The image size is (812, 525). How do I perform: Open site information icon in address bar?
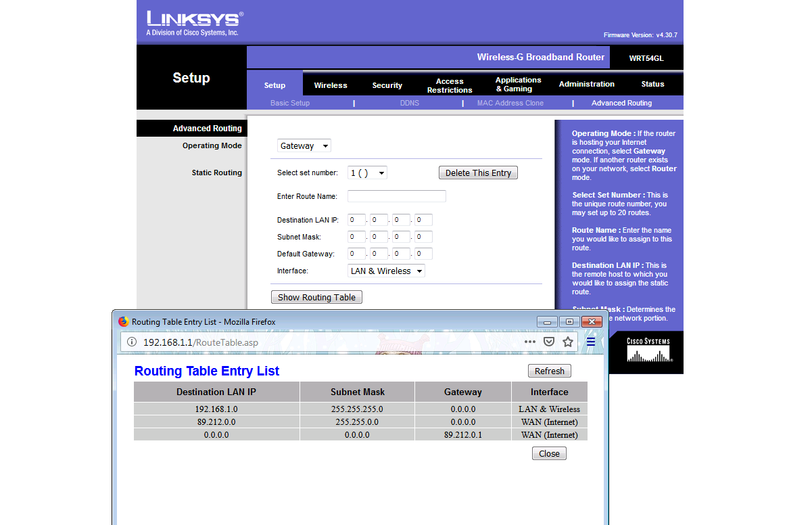pos(133,342)
